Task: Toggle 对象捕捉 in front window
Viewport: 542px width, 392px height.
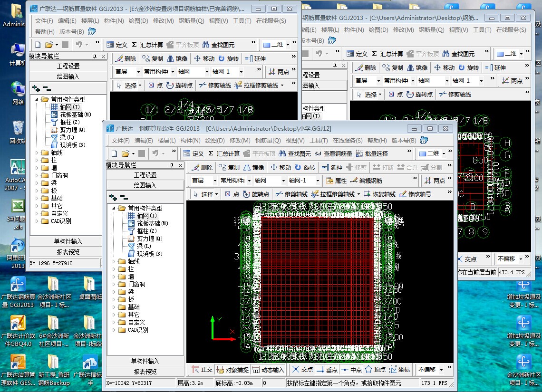Action: coord(232,370)
